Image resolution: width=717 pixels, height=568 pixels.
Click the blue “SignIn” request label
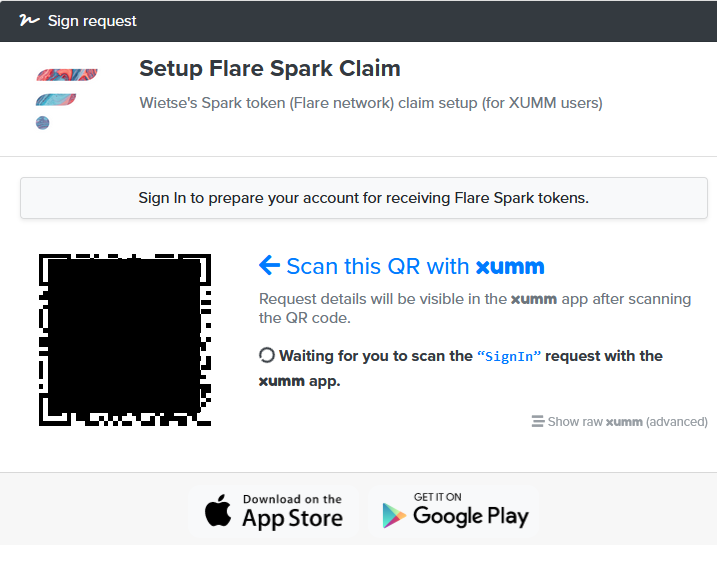tap(509, 356)
